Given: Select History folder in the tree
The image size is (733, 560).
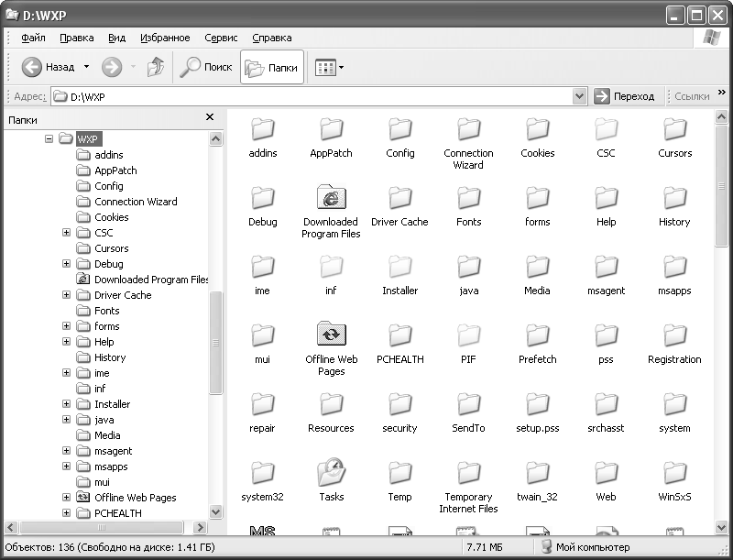Looking at the screenshot, I should click(x=109, y=357).
